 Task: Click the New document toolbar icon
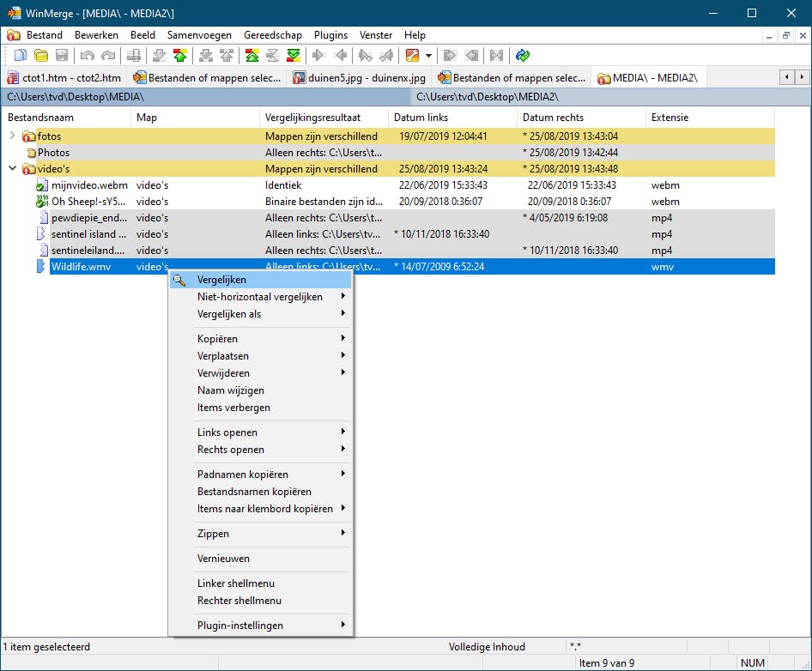20,56
